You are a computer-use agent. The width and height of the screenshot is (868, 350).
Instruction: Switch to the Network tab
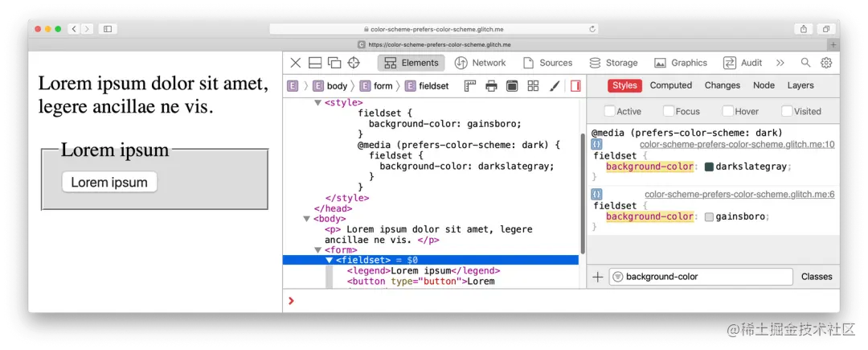point(480,63)
